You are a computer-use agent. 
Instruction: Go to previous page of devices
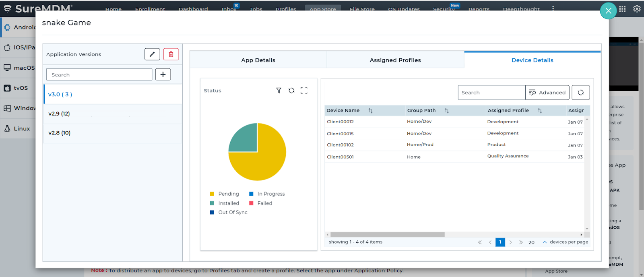coord(490,242)
